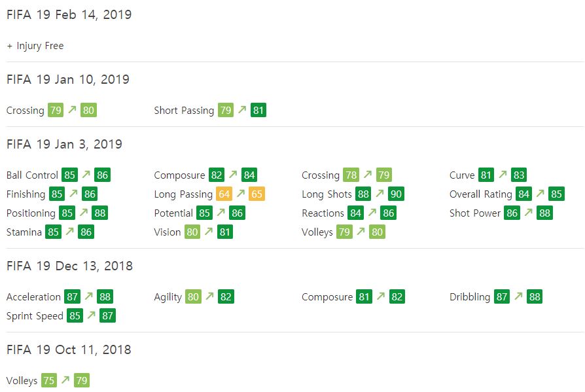Select the FIFA 19 Feb 14, 2019 heading
585x392 pixels.
click(69, 14)
